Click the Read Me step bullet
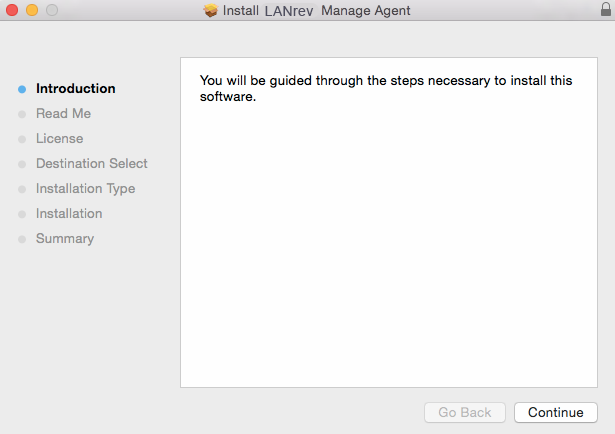The height and width of the screenshot is (434, 615). click(x=22, y=114)
